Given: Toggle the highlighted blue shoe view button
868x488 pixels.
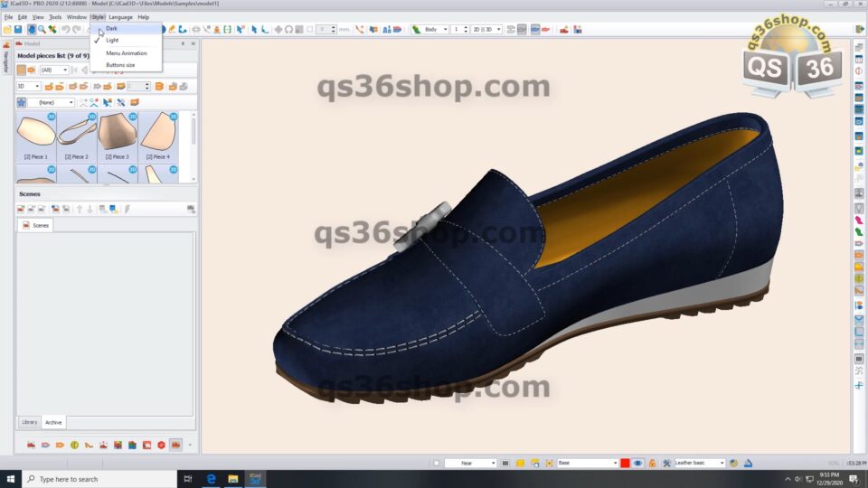Looking at the screenshot, I should coord(534,29).
